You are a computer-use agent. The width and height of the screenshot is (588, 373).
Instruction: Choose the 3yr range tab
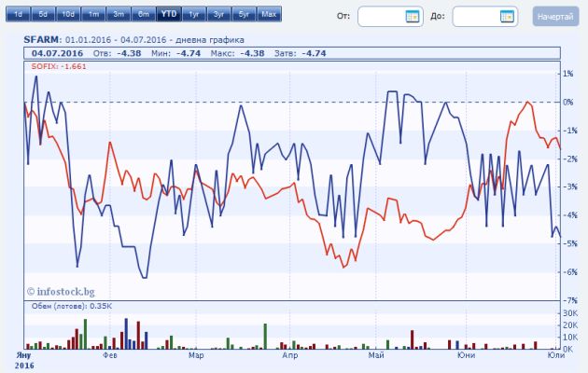(x=219, y=14)
